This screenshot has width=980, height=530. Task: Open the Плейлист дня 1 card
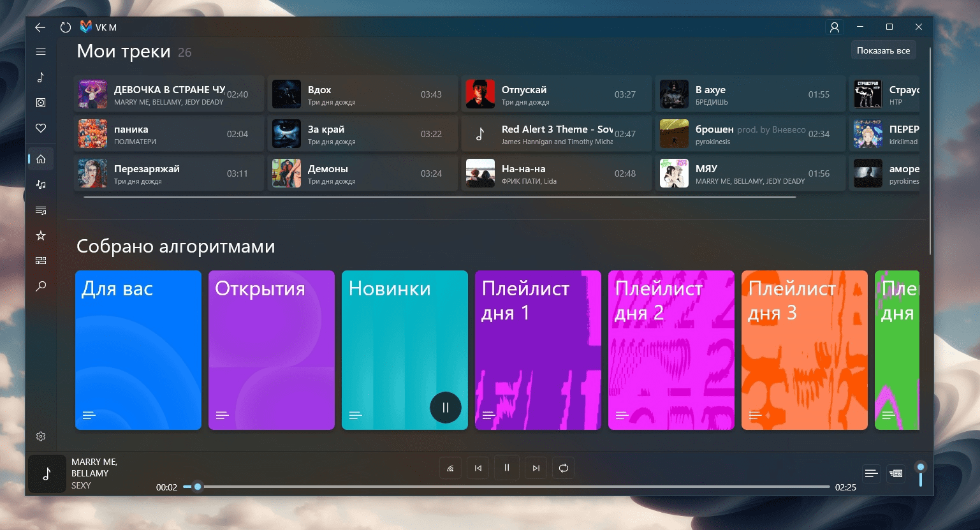538,350
